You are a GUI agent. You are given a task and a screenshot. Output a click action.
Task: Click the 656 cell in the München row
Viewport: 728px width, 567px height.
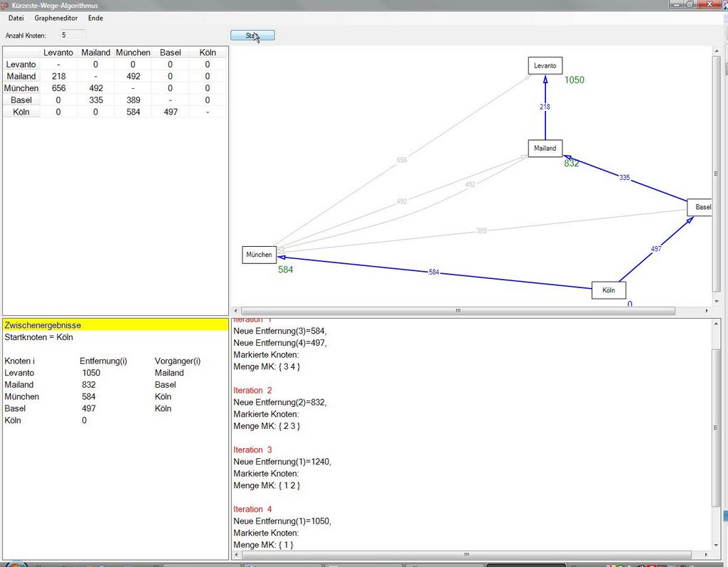58,88
